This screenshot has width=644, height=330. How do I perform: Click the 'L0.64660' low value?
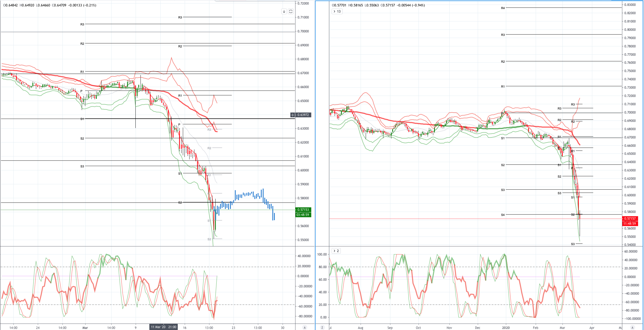pos(43,5)
